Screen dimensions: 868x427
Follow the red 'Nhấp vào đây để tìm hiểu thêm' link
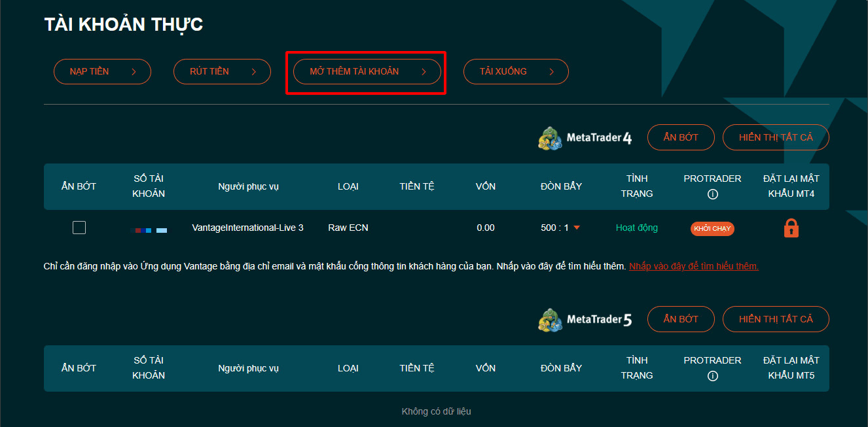[694, 266]
